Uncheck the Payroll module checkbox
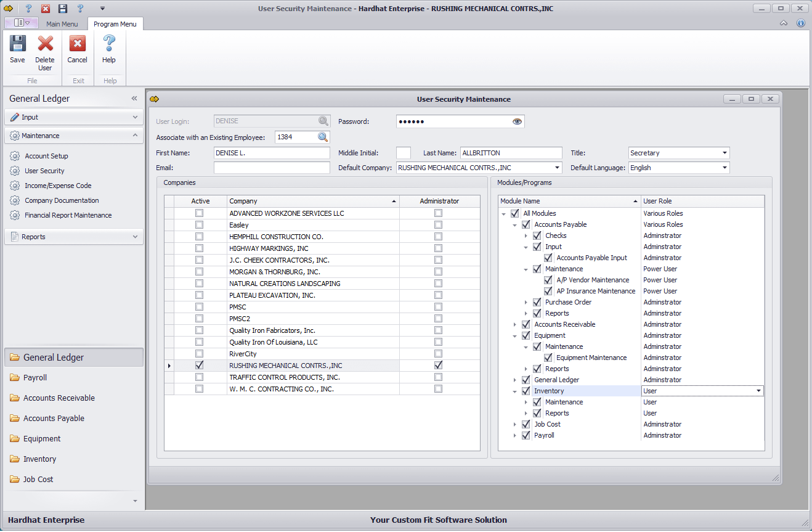This screenshot has height=532, width=812. (x=526, y=435)
